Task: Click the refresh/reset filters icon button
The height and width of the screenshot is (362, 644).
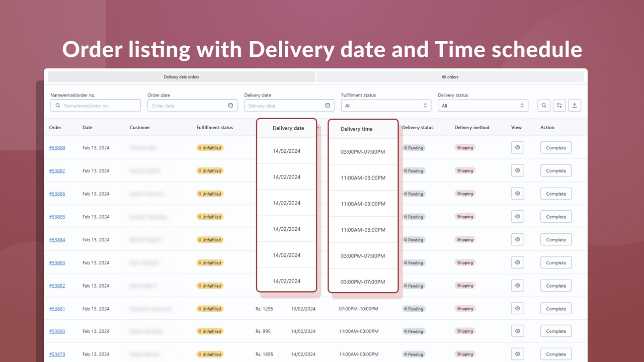Action: 559,106
